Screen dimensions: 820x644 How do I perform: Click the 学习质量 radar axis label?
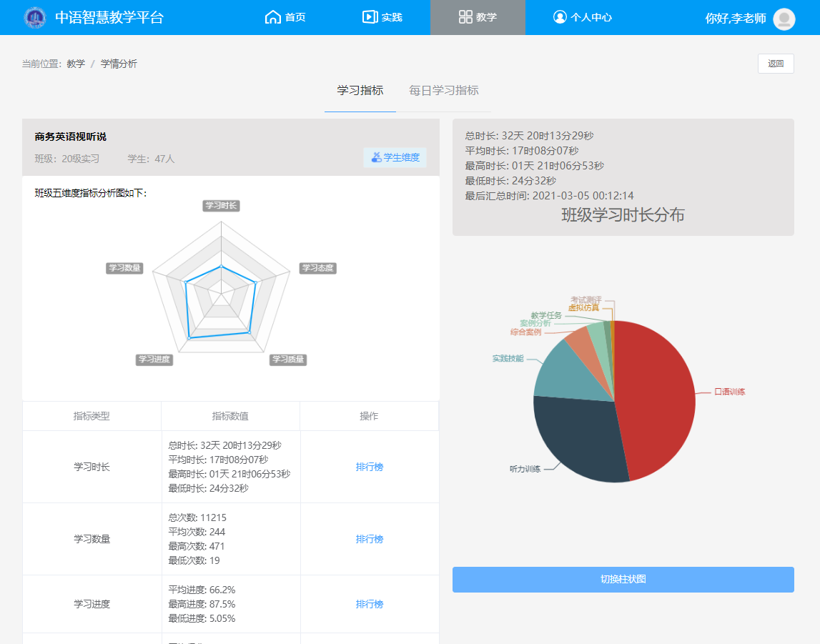pos(288,360)
